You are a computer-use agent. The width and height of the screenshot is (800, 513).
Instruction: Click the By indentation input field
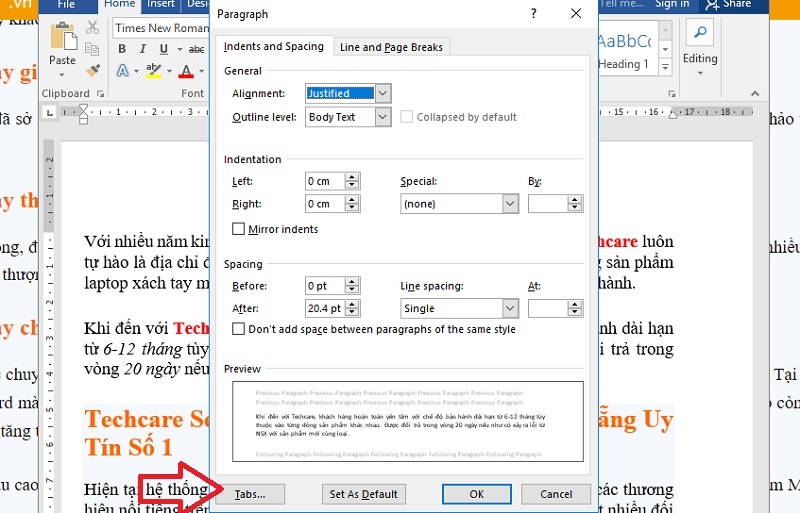(x=548, y=204)
